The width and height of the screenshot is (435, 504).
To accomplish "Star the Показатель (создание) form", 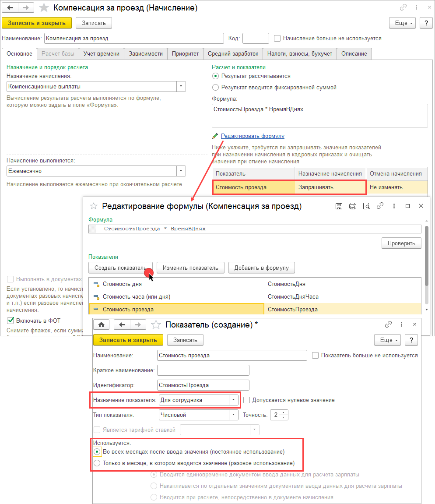I will (x=156, y=324).
